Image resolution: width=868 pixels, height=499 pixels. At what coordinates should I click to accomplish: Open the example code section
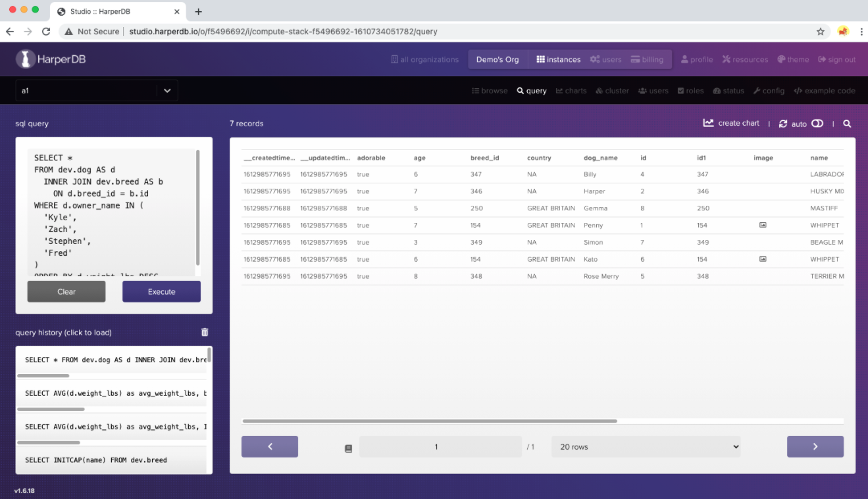coord(825,91)
